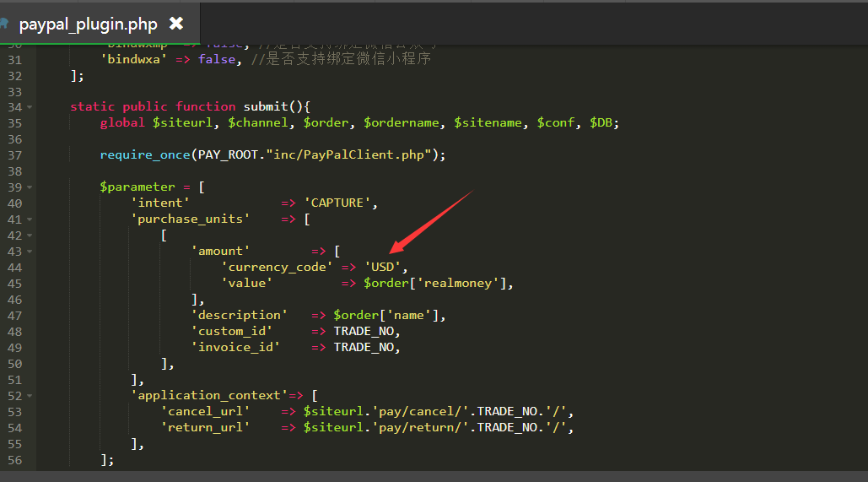The image size is (868, 482).
Task: Select the paypal_plugin.php tab
Action: pyautogui.click(x=100, y=24)
